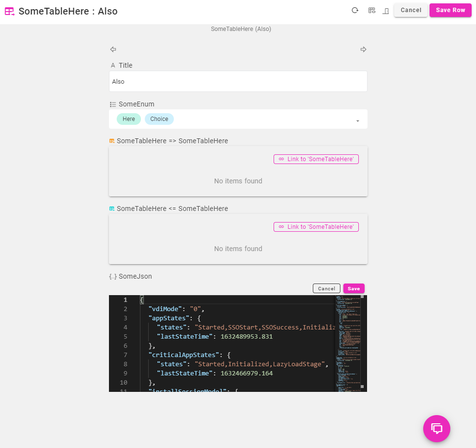Go to previous row with left arrow
The width and height of the screenshot is (476, 448).
pyautogui.click(x=113, y=49)
